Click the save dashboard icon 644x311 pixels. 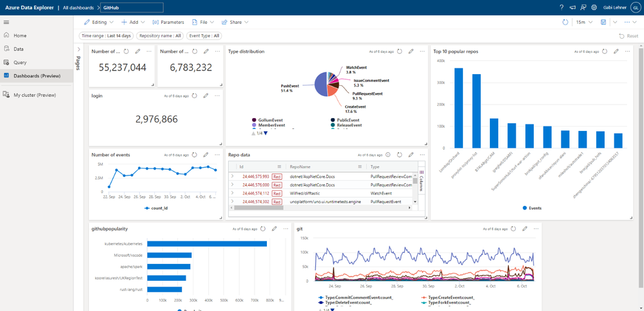[603, 22]
